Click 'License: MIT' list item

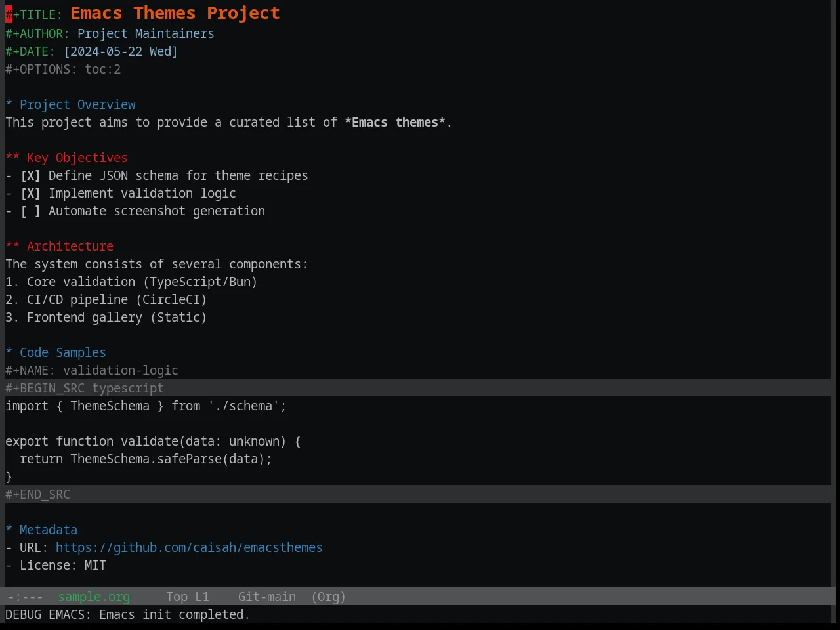coord(56,566)
